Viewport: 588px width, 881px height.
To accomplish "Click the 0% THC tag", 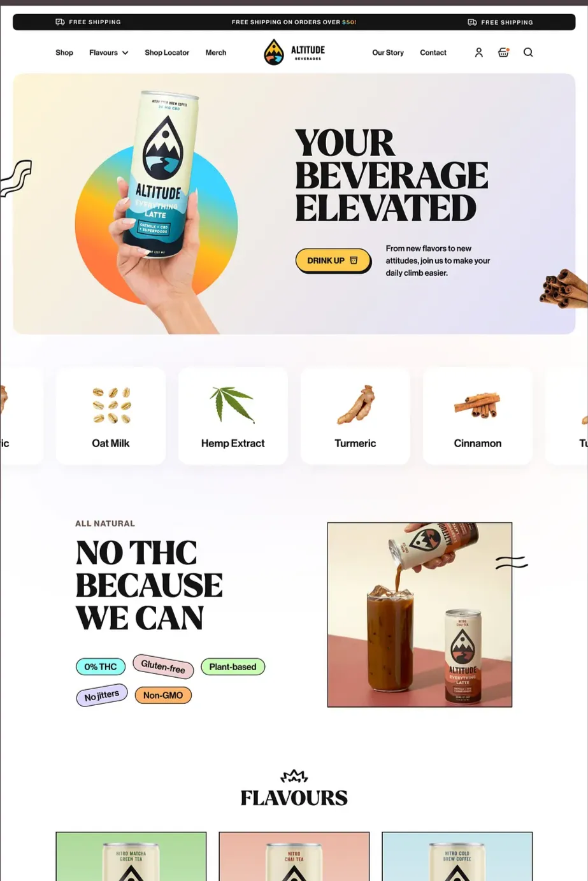I will coord(101,667).
